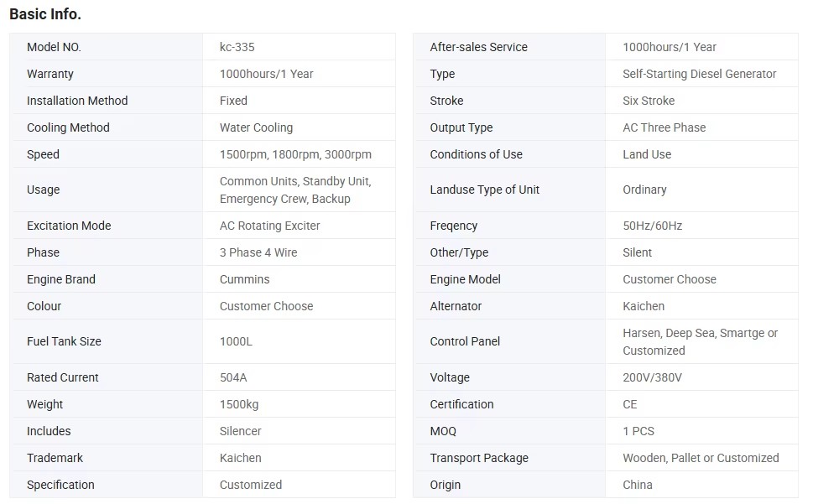813x504 pixels.
Task: Select the Harsen, Deep Sea control panel value
Action: [x=700, y=342]
